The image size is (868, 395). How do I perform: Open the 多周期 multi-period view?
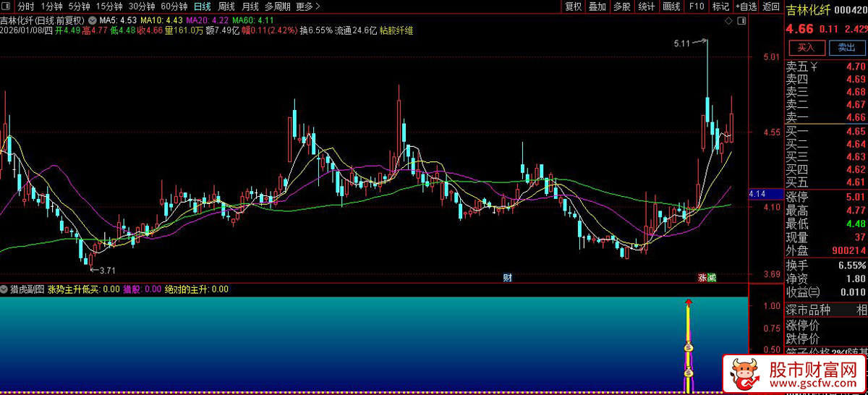278,7
